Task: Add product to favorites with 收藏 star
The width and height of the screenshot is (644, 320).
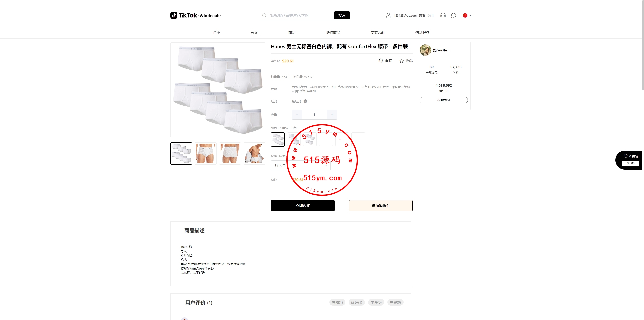Action: [406, 61]
